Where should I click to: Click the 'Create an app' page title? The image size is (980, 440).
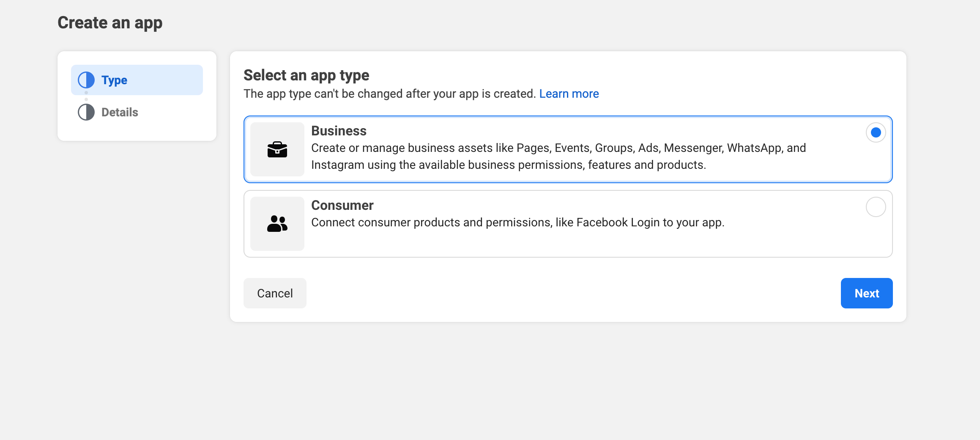[x=110, y=22]
